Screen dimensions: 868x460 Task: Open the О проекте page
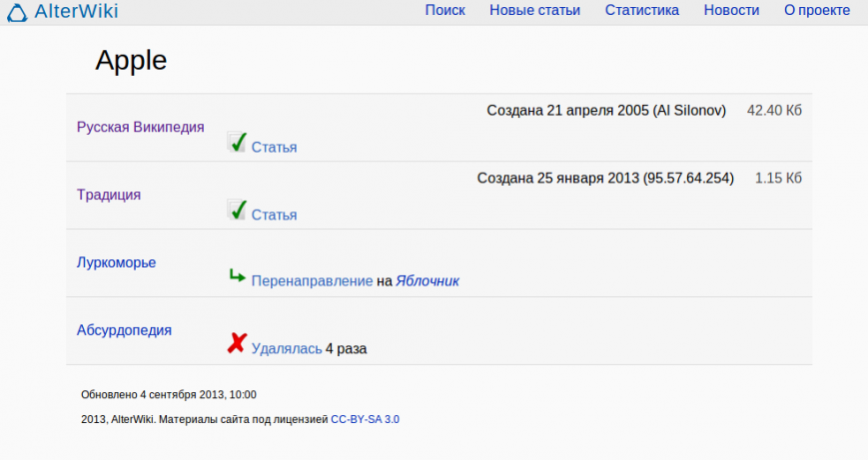tap(817, 11)
